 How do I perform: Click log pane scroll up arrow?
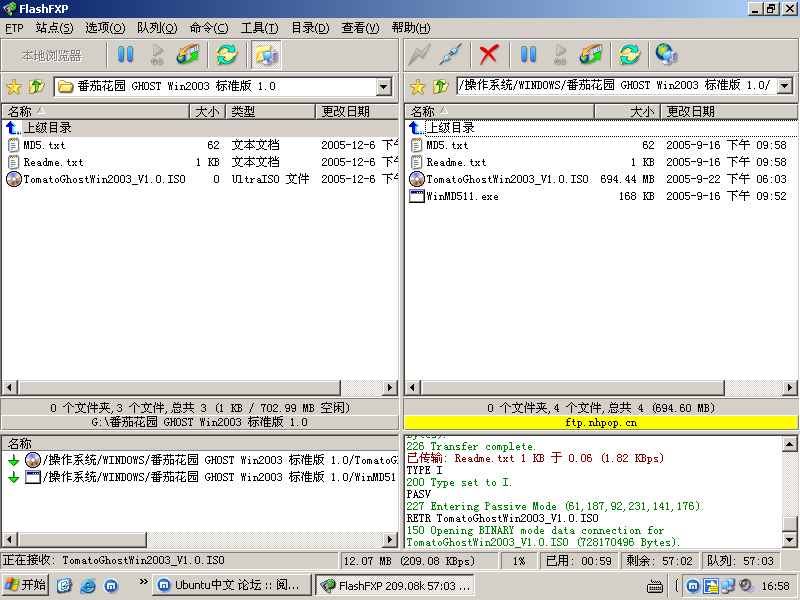tap(789, 444)
